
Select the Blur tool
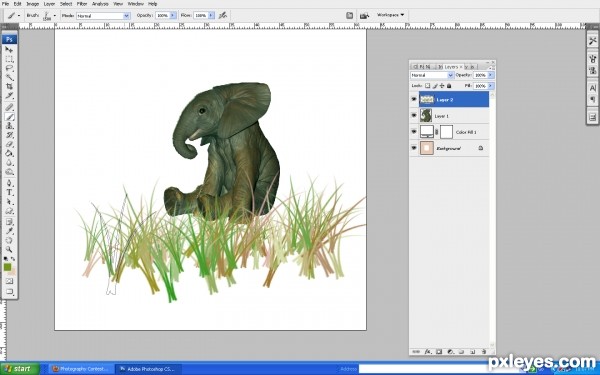(9, 163)
